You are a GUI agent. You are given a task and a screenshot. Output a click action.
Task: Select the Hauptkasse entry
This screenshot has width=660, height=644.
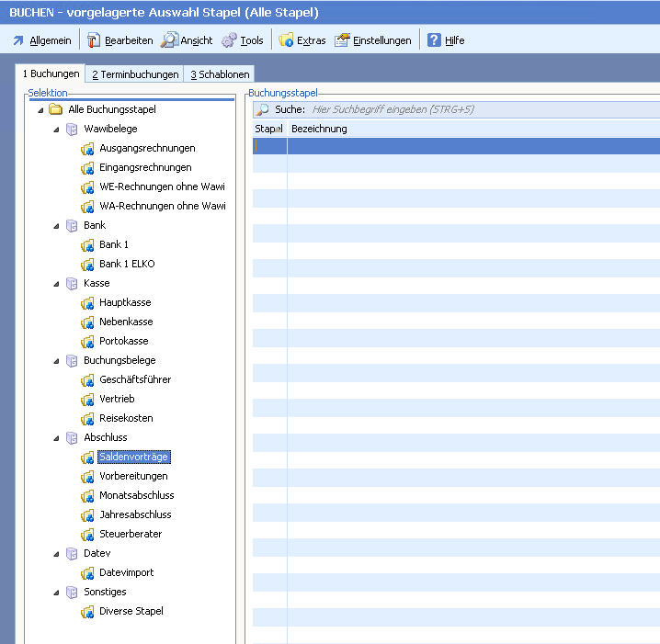click(x=125, y=302)
